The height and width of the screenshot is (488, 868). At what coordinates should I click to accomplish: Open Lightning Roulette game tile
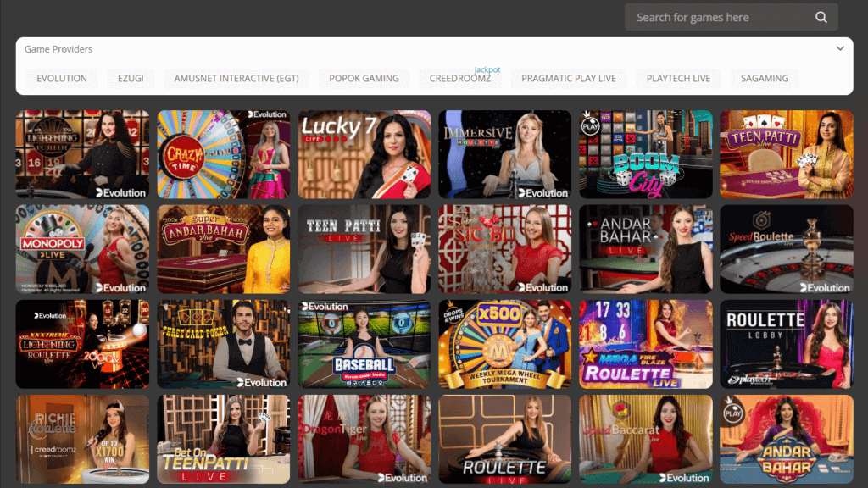point(82,154)
